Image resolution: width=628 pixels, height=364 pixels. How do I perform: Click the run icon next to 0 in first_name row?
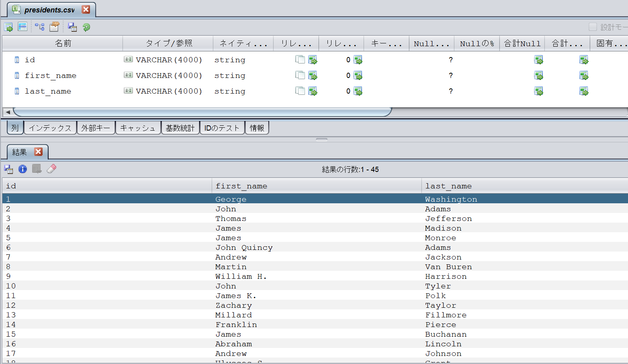[x=358, y=75]
